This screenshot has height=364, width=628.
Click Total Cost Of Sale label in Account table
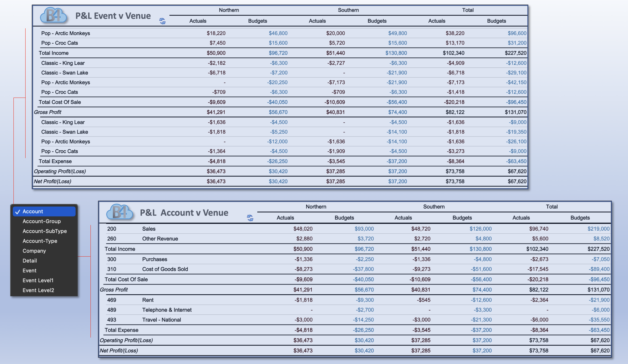pos(126,279)
